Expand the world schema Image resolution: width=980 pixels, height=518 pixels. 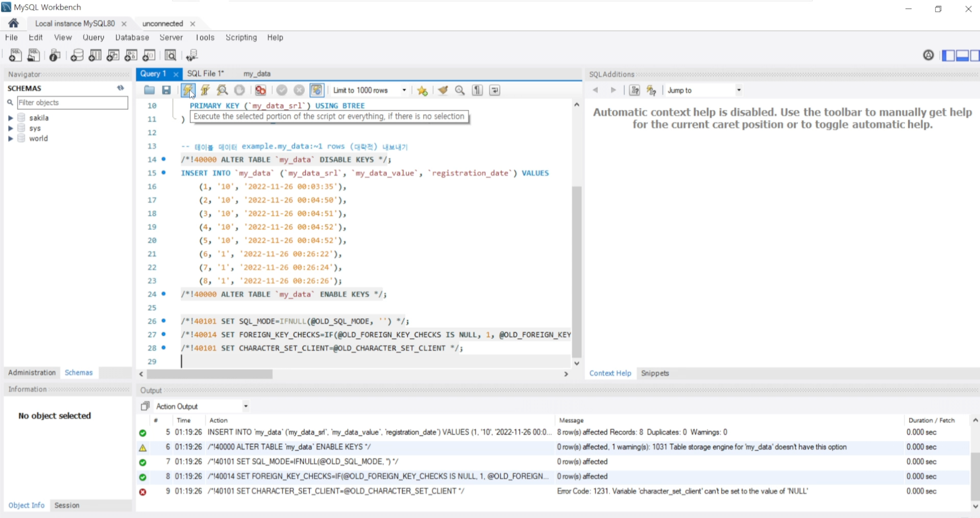pyautogui.click(x=10, y=138)
